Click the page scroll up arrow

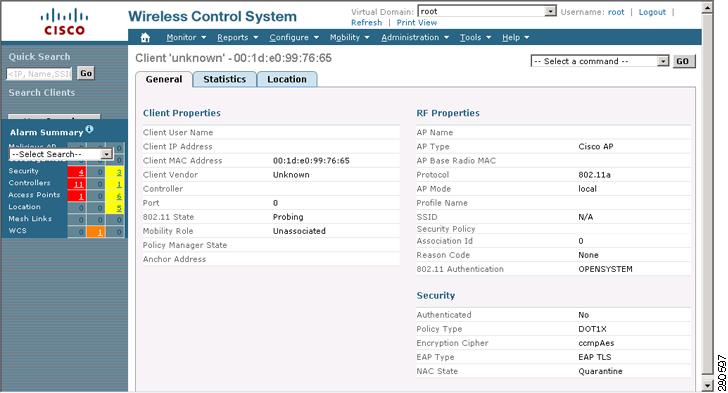(707, 7)
